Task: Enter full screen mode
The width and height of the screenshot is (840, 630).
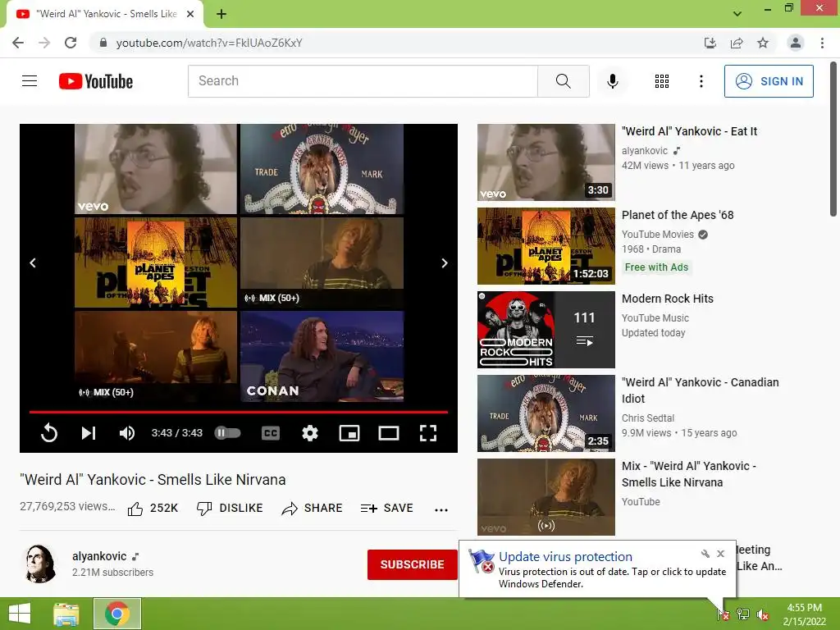Action: 428,433
